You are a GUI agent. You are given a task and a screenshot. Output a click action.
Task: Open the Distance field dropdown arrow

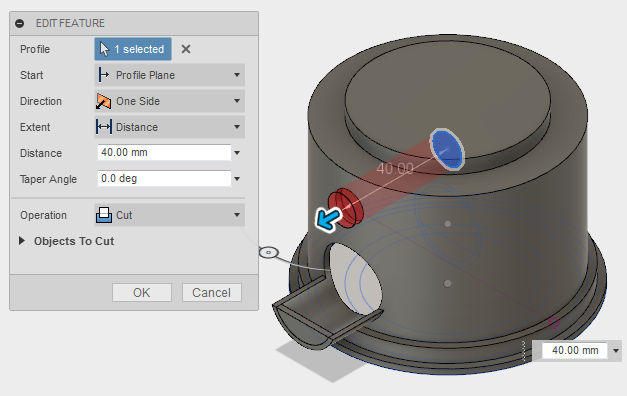click(237, 153)
